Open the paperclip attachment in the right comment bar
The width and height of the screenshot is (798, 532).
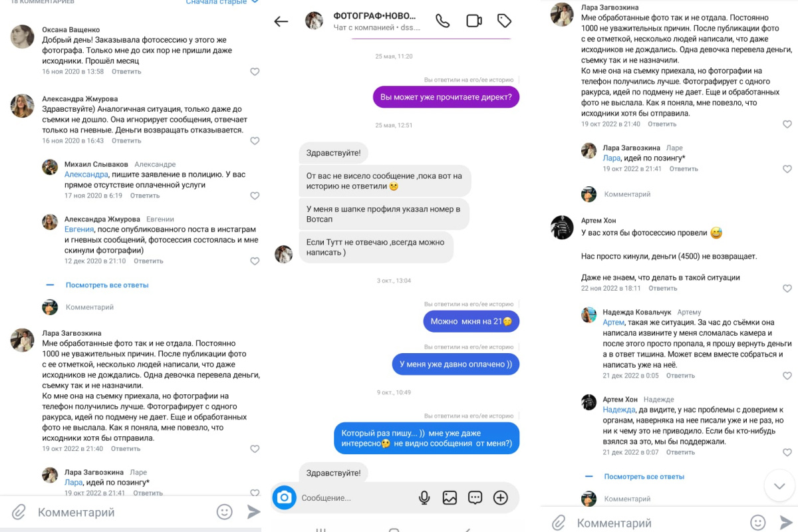(x=559, y=523)
